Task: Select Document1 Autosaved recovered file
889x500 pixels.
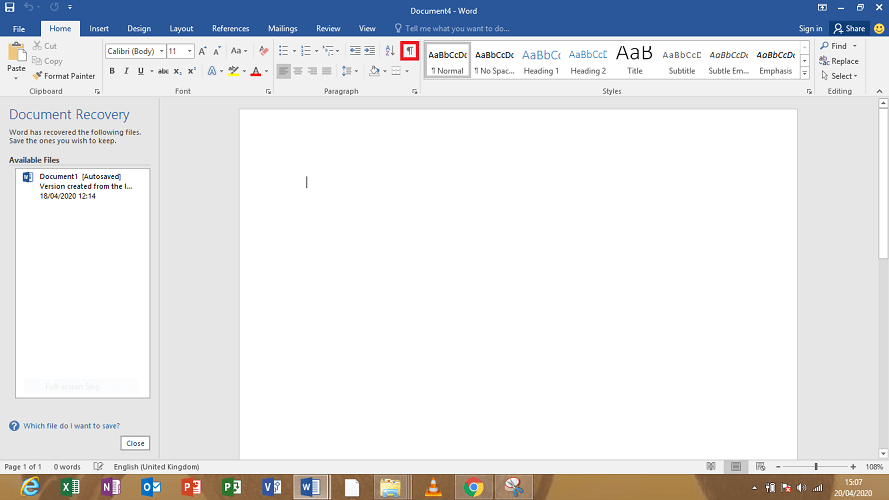Action: tap(83, 186)
